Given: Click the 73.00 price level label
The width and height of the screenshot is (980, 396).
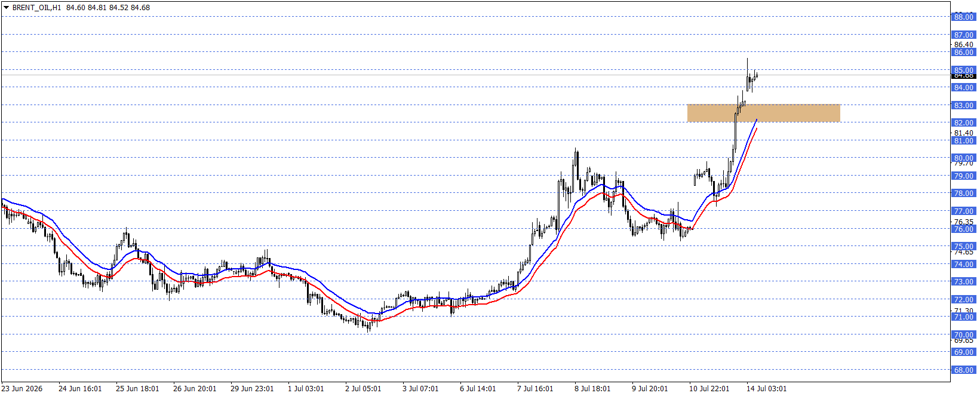Looking at the screenshot, I should [963, 282].
